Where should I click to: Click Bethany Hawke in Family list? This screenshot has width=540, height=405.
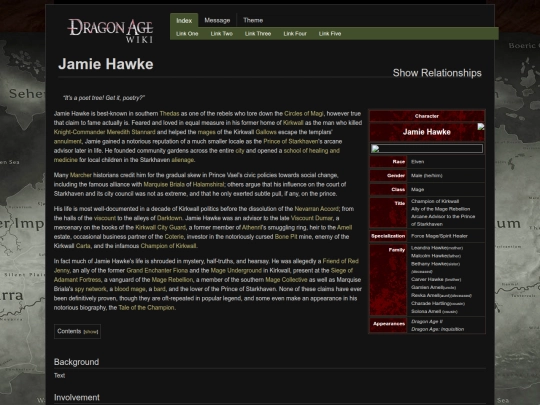coord(429,264)
